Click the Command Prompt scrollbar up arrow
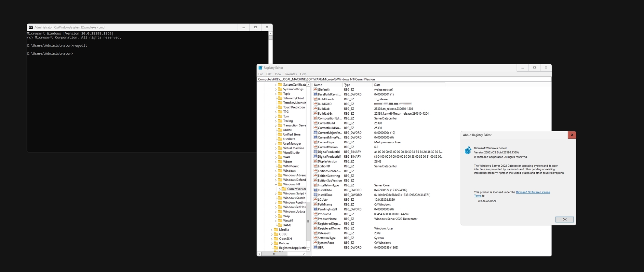Viewport: 644px width, 272px height. click(x=270, y=34)
